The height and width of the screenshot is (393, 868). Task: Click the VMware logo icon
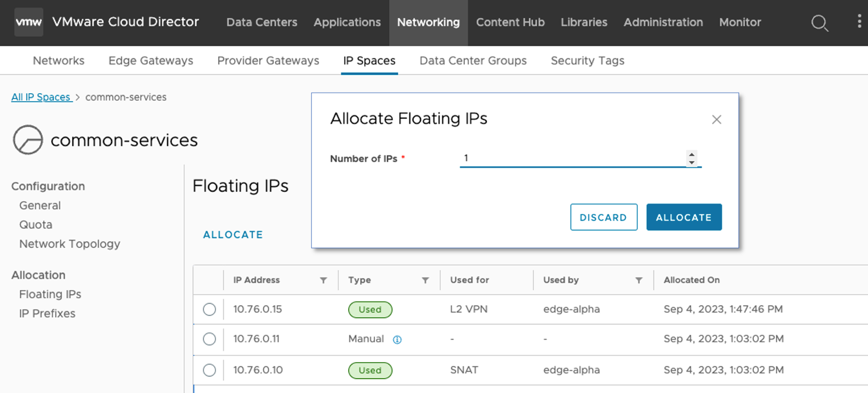point(29,22)
